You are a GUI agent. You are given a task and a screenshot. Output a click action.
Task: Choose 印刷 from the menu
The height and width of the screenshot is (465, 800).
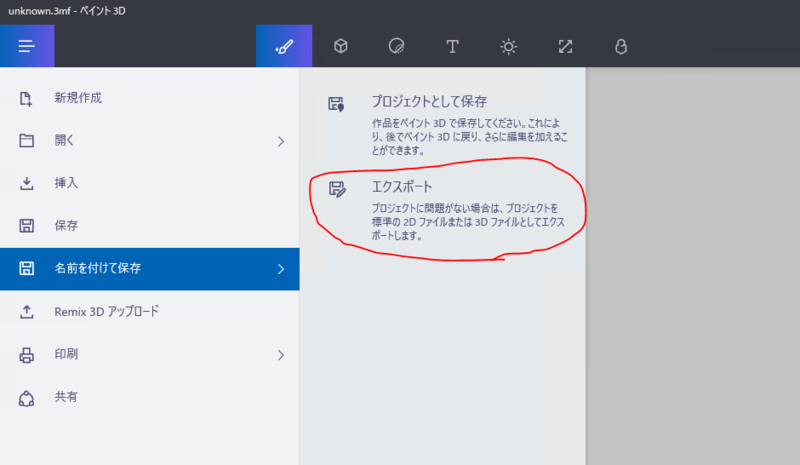[149, 354]
